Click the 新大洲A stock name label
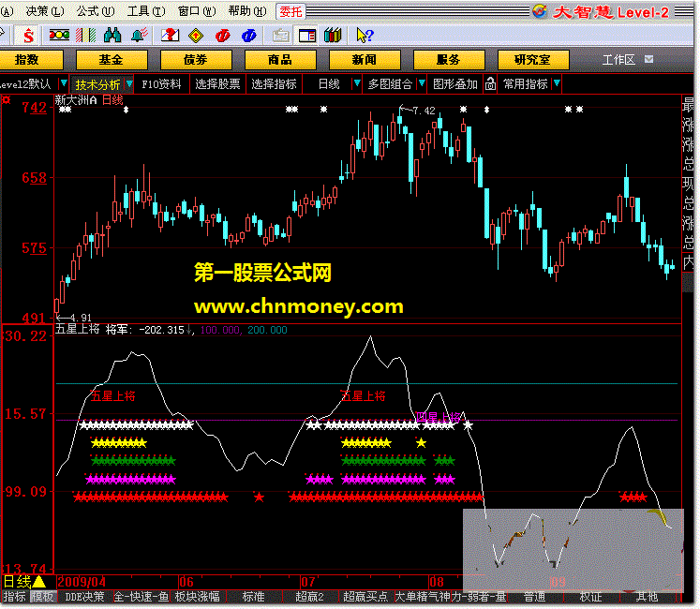The image size is (700, 609). tap(76, 100)
